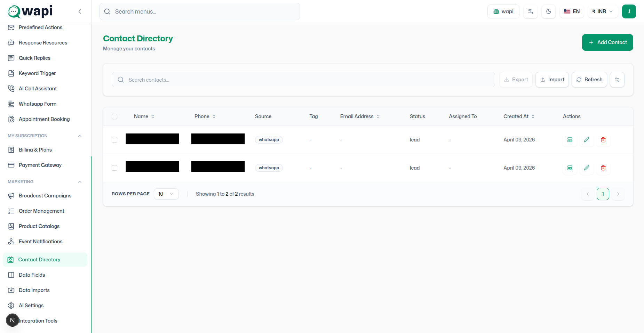Screen dimensions: 644x333
Task: Open column filter settings icon beside Refresh
Action: (617, 80)
